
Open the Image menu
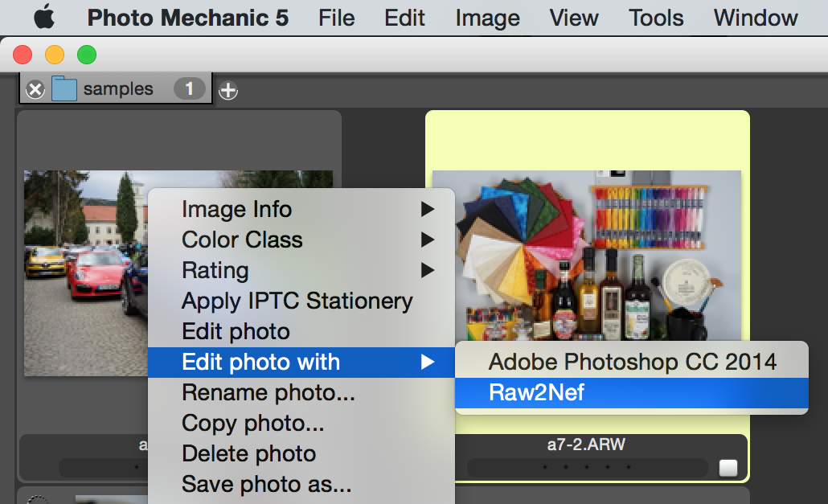click(487, 18)
